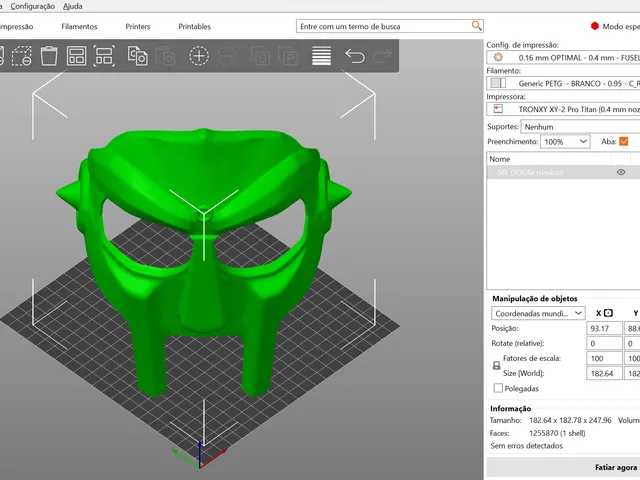This screenshot has width=640, height=480.
Task: Click the filament color swatch
Action: [x=498, y=83]
